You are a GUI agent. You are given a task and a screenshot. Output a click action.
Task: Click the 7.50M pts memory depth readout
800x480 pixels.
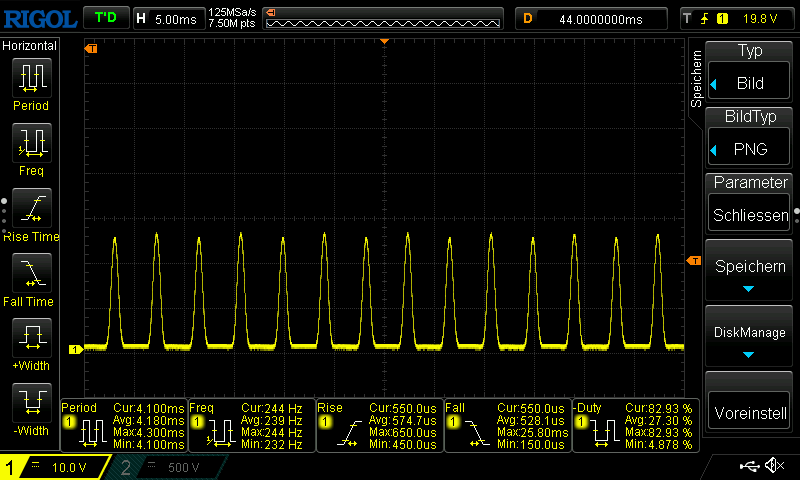(x=232, y=23)
